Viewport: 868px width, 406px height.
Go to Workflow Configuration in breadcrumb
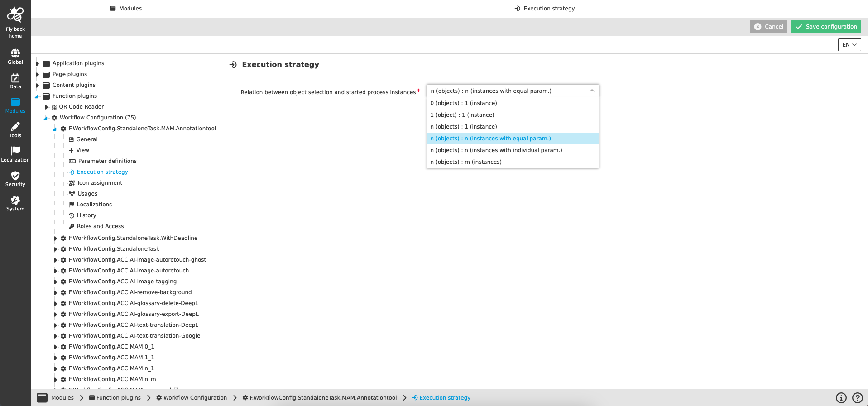point(191,398)
